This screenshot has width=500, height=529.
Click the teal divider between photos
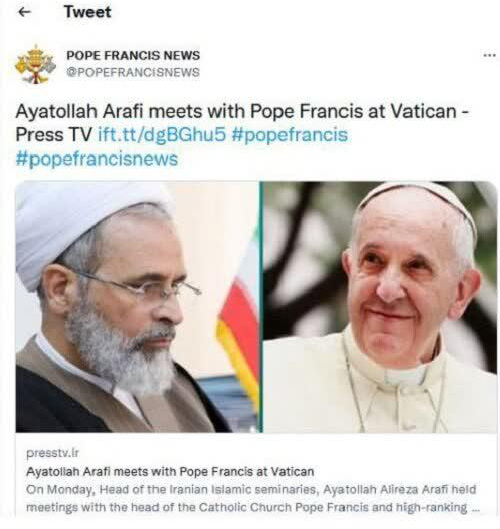(x=261, y=307)
